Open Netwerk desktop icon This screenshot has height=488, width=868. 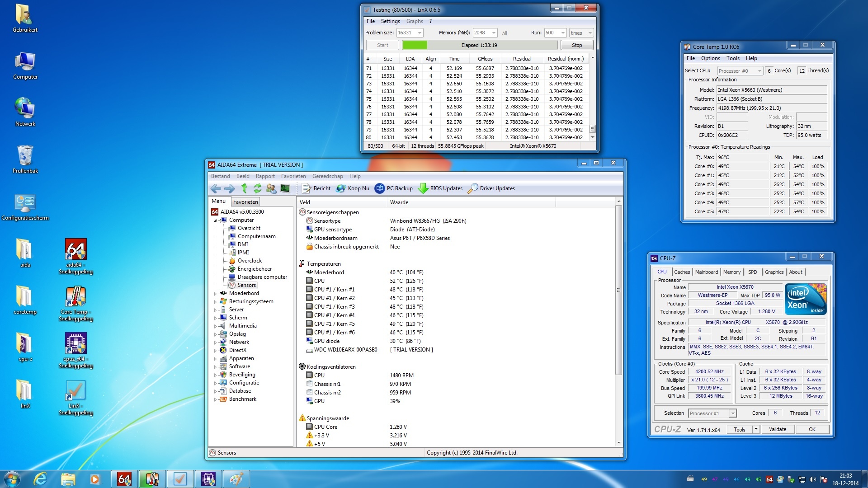tap(25, 112)
